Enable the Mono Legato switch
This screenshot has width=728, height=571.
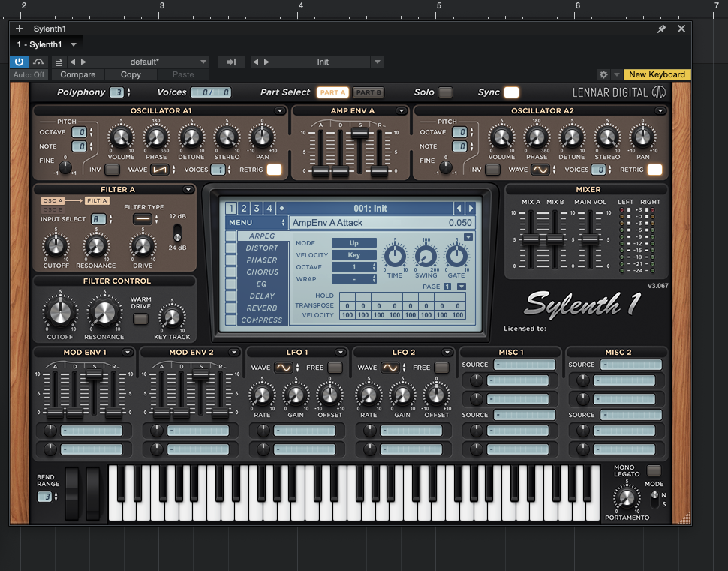(654, 470)
